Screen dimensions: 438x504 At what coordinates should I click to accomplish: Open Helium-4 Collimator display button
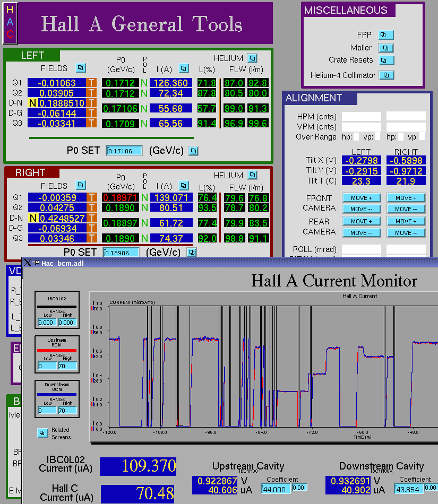pyautogui.click(x=386, y=75)
